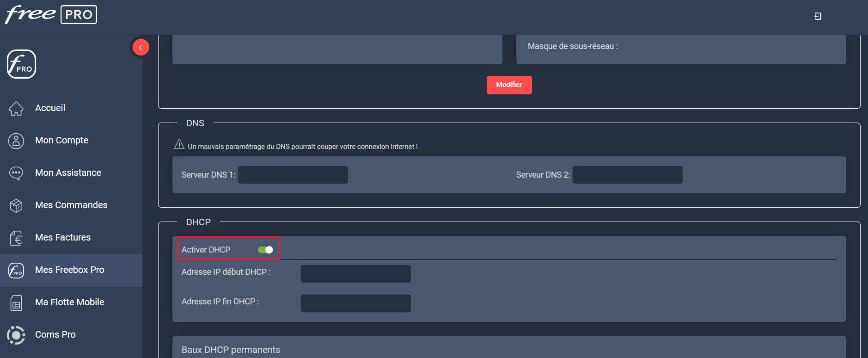
Task: Focus the Adresse IP fin DHCP field
Action: point(355,303)
